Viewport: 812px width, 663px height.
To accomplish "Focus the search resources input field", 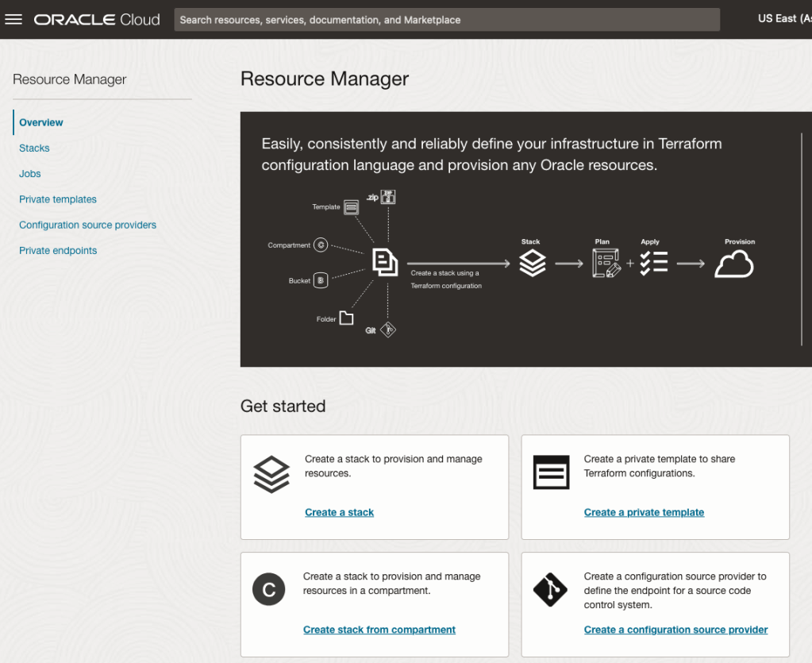I will tap(447, 20).
